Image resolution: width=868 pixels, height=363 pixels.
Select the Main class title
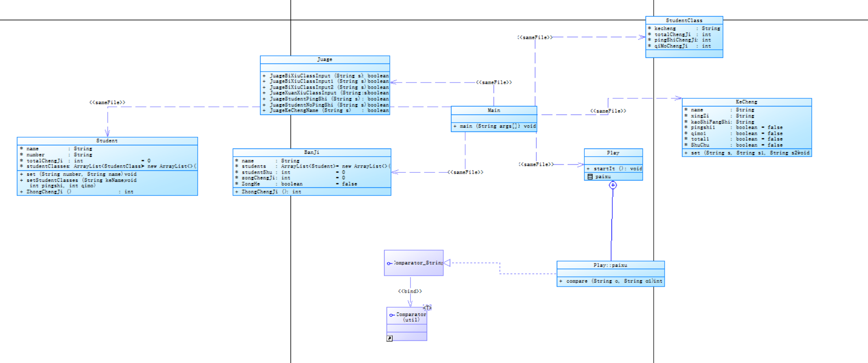[x=494, y=110]
